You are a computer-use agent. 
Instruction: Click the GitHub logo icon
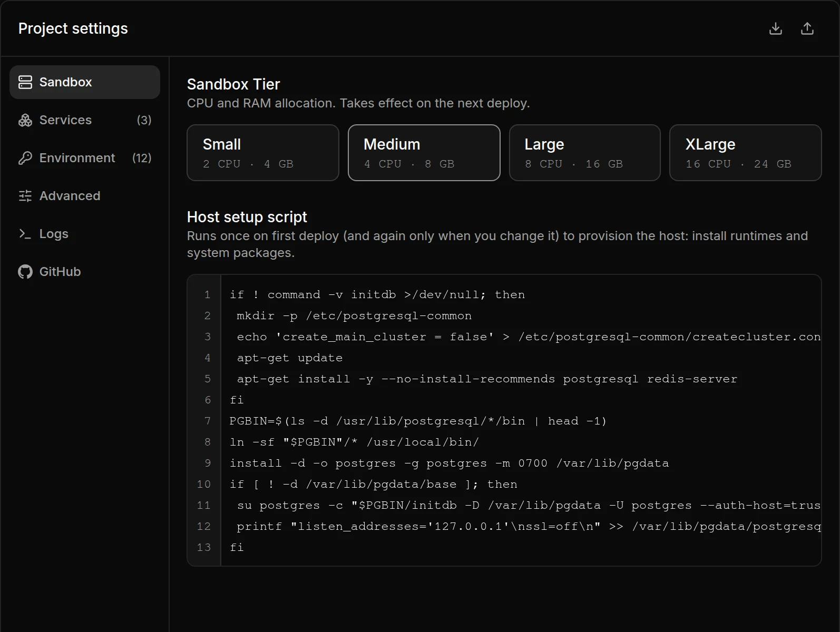point(25,272)
